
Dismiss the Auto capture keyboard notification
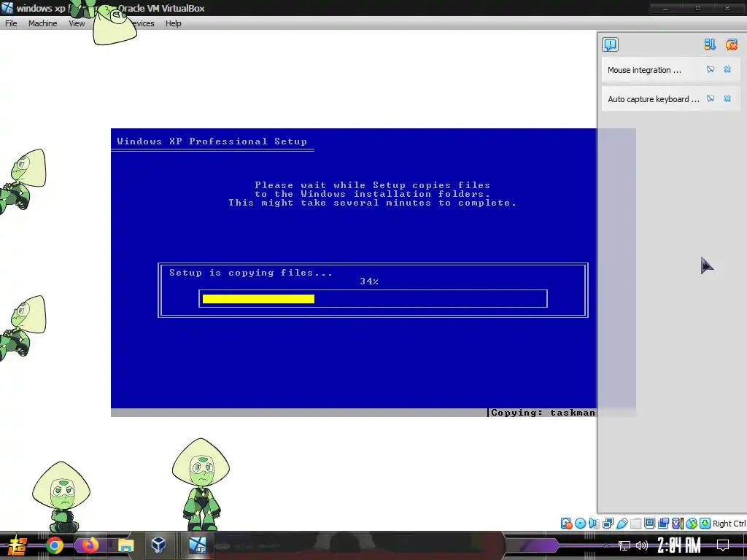tap(727, 98)
